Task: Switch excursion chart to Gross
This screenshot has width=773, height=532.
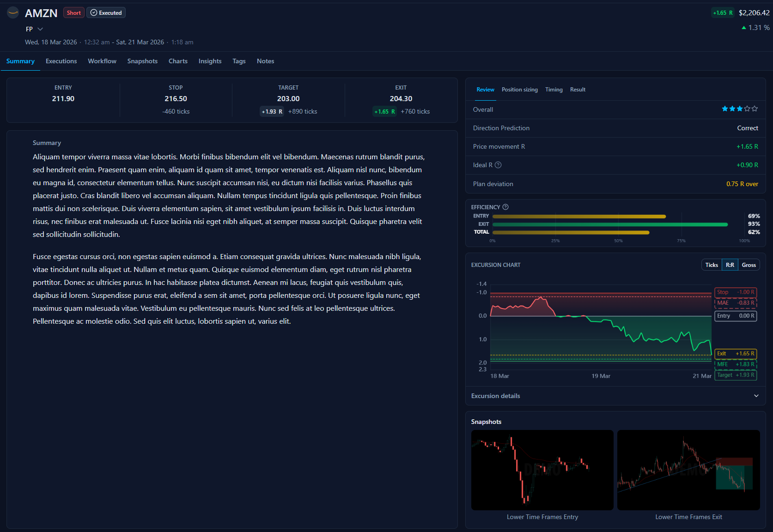Action: pyautogui.click(x=749, y=265)
